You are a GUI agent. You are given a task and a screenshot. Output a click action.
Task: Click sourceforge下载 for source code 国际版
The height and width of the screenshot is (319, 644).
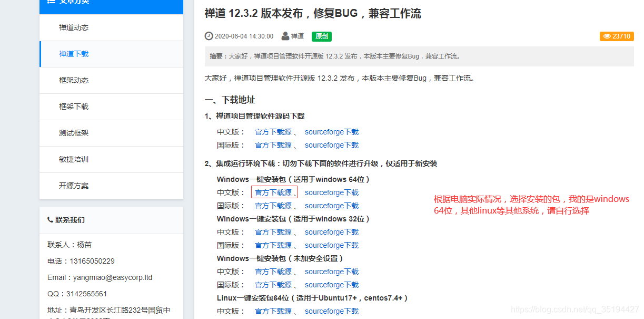coord(332,145)
